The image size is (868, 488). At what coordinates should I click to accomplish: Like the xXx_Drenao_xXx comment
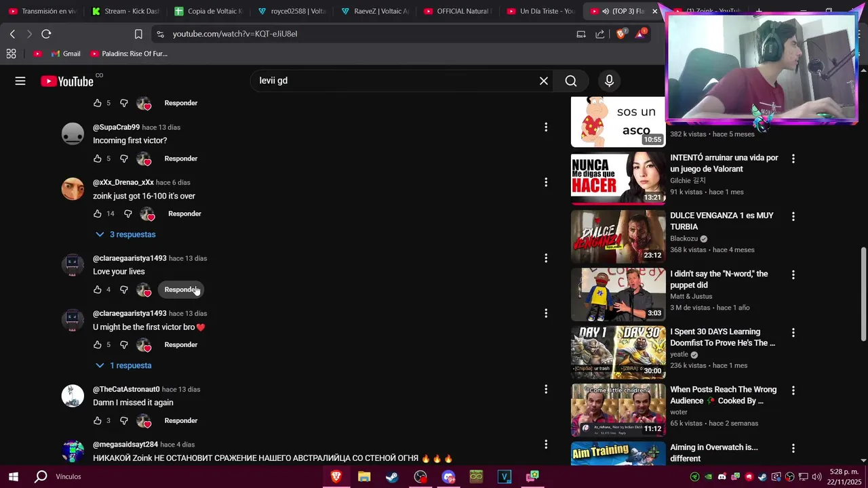(x=98, y=213)
